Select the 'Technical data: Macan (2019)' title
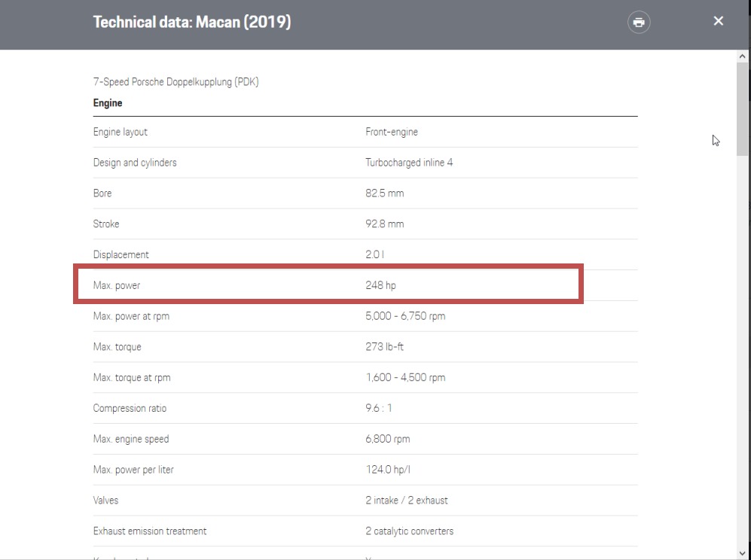This screenshot has height=560, width=751. (192, 22)
